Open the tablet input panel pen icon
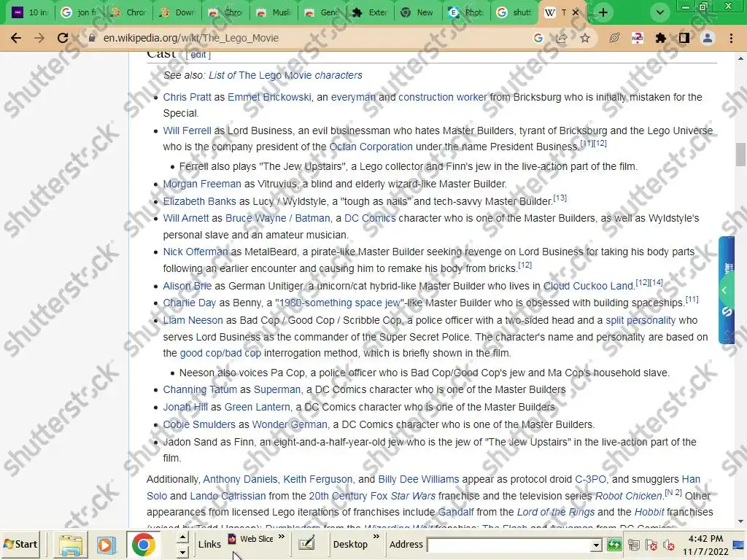 [306, 542]
